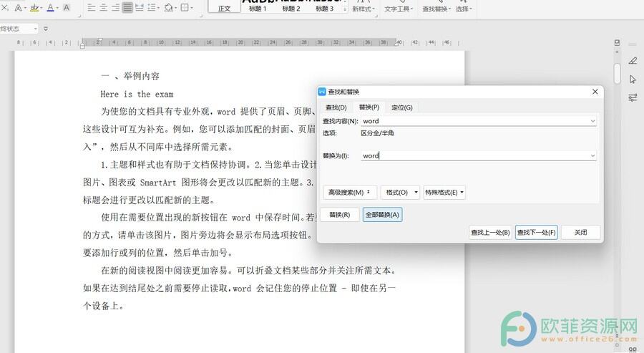Image resolution: width=644 pixels, height=353 pixels.
Task: Switch to 查找(D) tab
Action: pyautogui.click(x=336, y=107)
